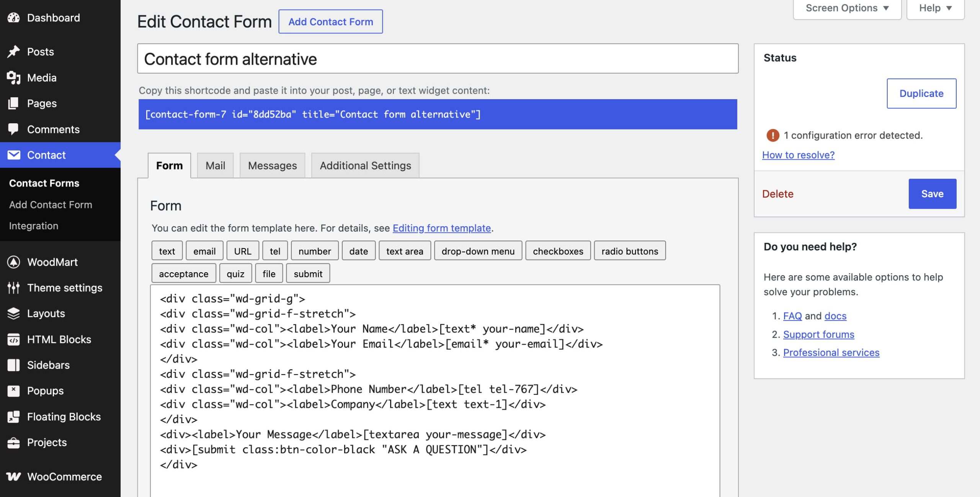Open the Comments speech bubble icon

(13, 129)
